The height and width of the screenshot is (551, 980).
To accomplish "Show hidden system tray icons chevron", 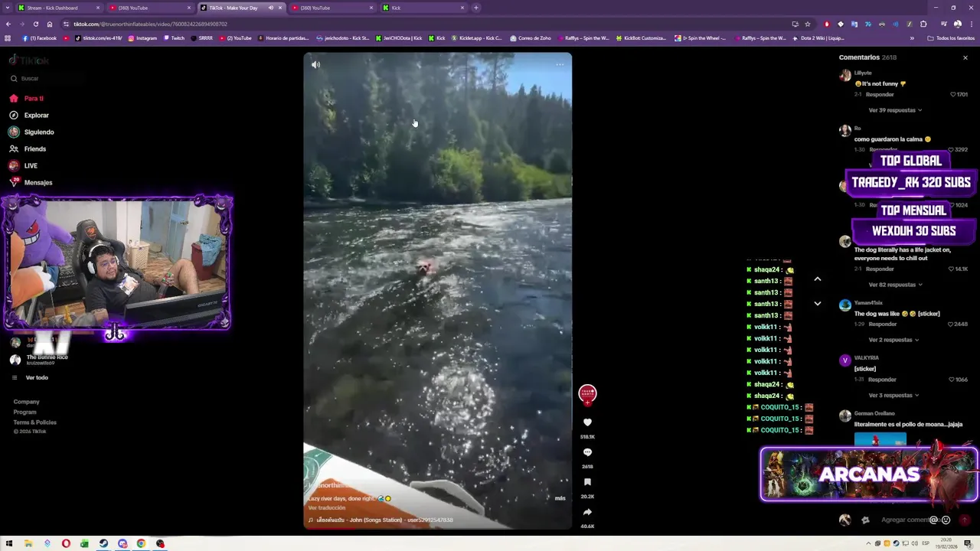I will 868,543.
